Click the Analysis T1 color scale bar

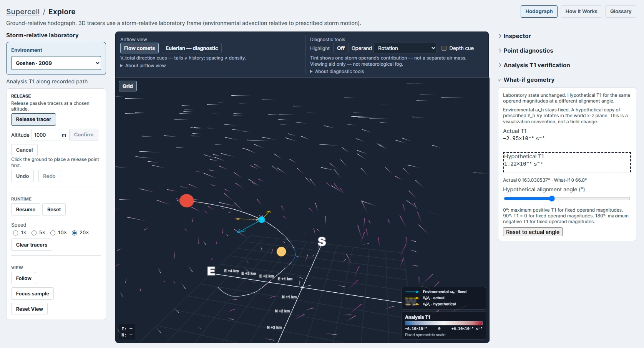pyautogui.click(x=443, y=323)
